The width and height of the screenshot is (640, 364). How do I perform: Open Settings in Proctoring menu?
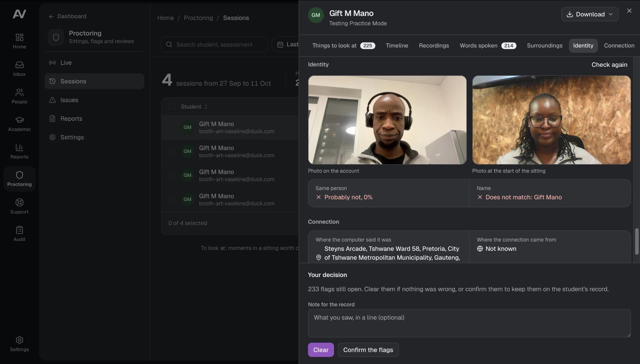(94, 137)
